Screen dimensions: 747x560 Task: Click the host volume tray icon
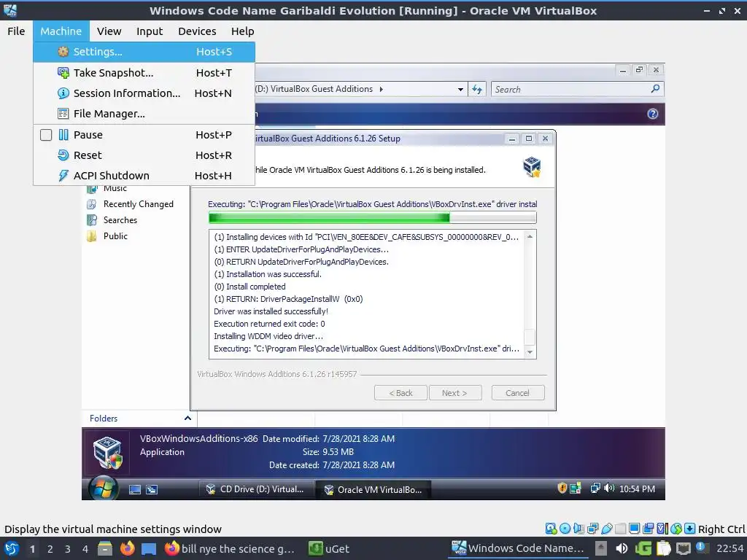tap(622, 548)
